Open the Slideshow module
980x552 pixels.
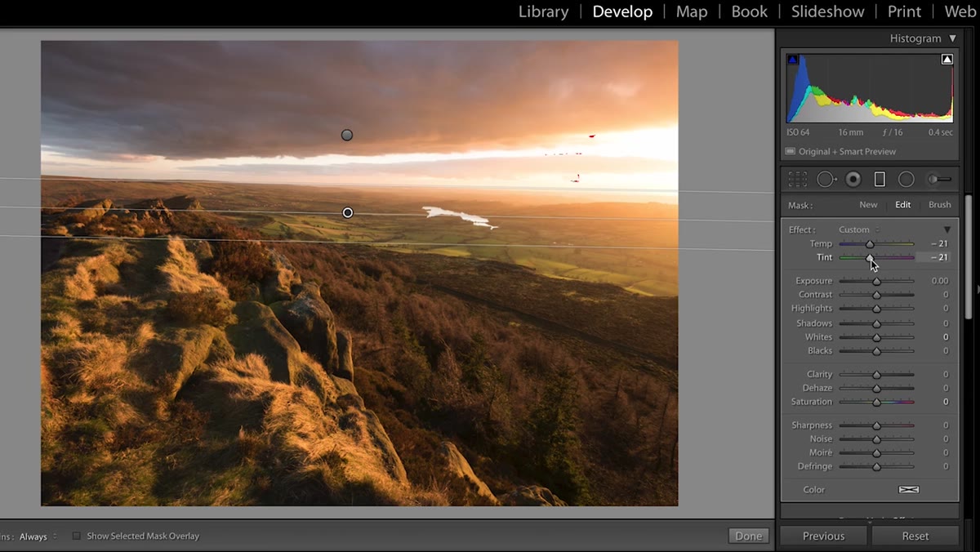(827, 11)
